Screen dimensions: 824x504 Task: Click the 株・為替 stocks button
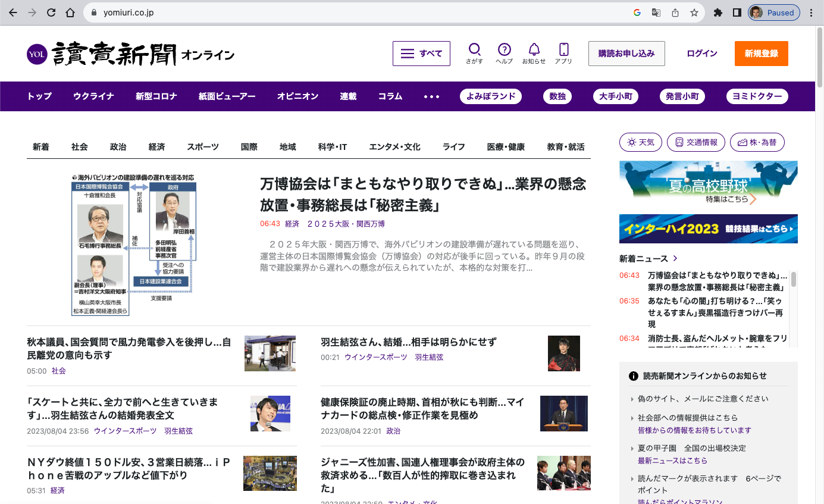point(757,143)
